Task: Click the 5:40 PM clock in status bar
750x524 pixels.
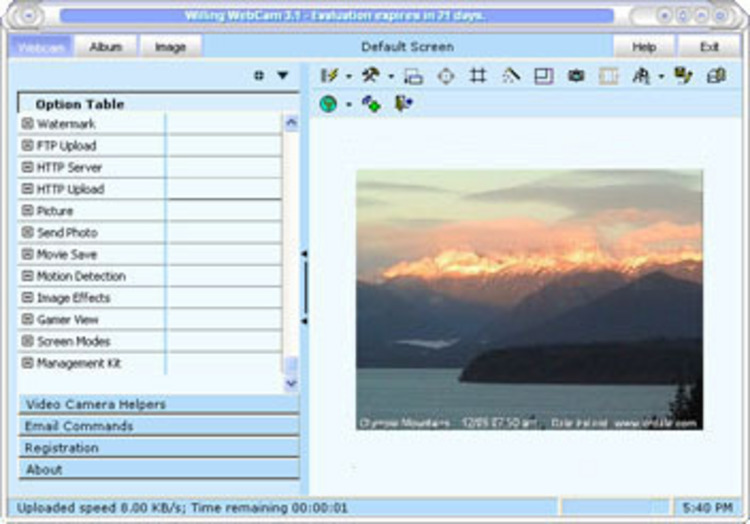Action: tap(707, 508)
